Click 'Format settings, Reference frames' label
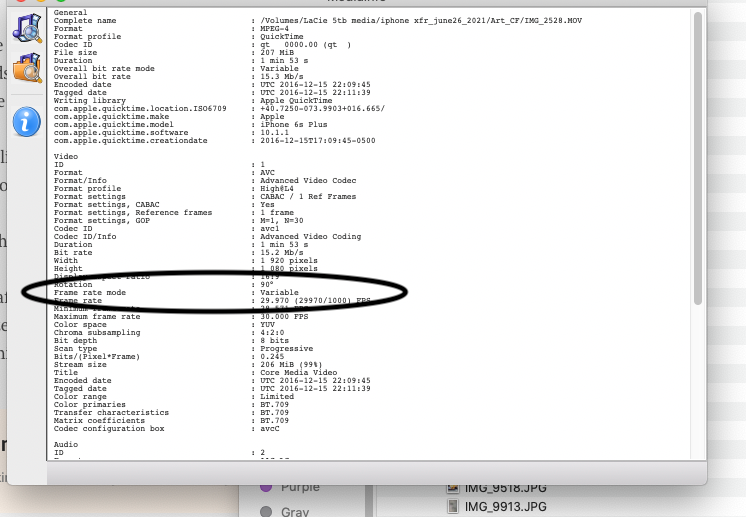Viewport: 746px width, 517px height. click(x=133, y=213)
